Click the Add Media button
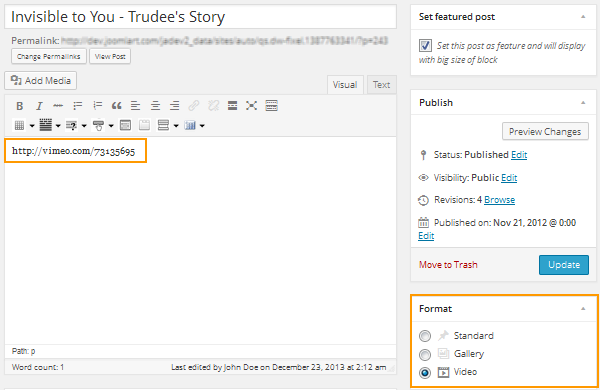This screenshot has width=600, height=390. [x=41, y=81]
